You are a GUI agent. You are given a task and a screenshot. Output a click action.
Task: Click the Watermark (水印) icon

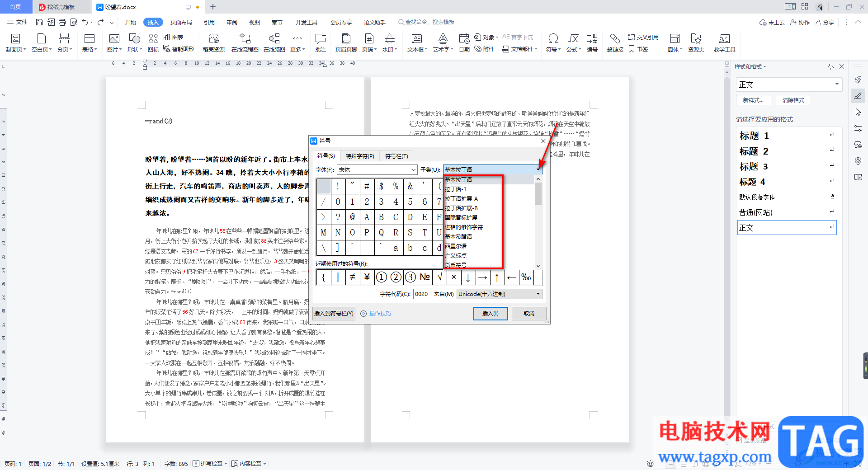(x=389, y=38)
